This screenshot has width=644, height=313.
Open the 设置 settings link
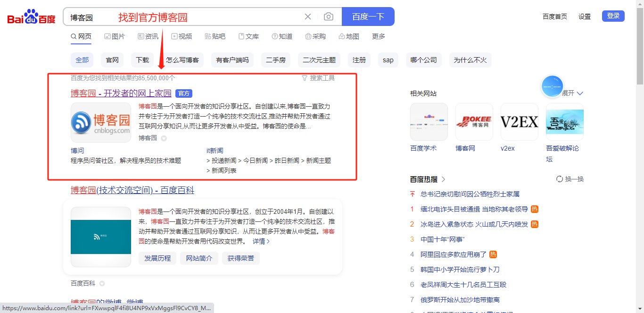585,17
